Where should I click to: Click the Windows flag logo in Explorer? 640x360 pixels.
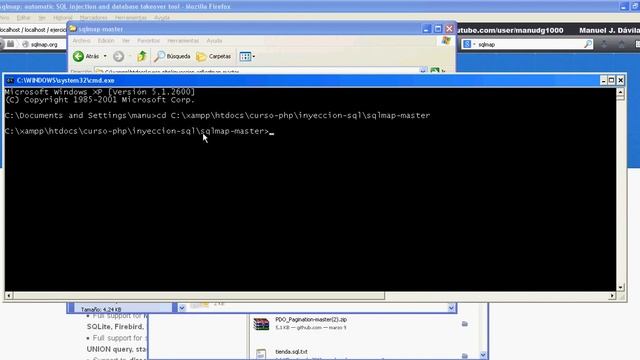[x=446, y=41]
